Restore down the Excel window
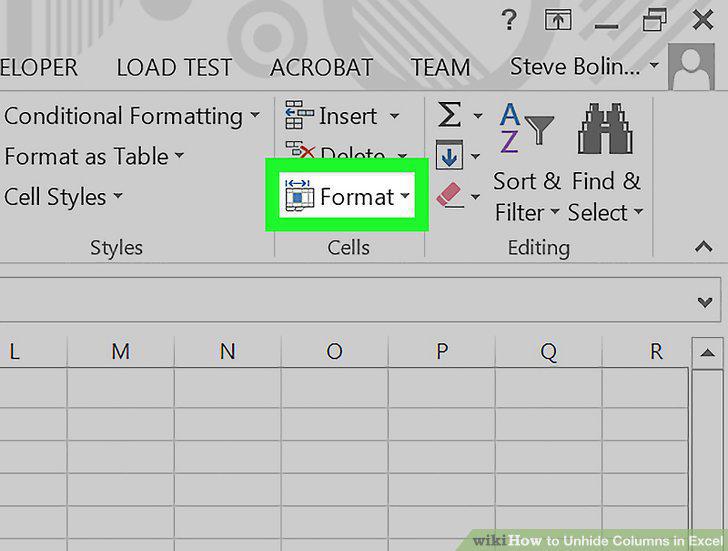The width and height of the screenshot is (728, 551). 654,20
